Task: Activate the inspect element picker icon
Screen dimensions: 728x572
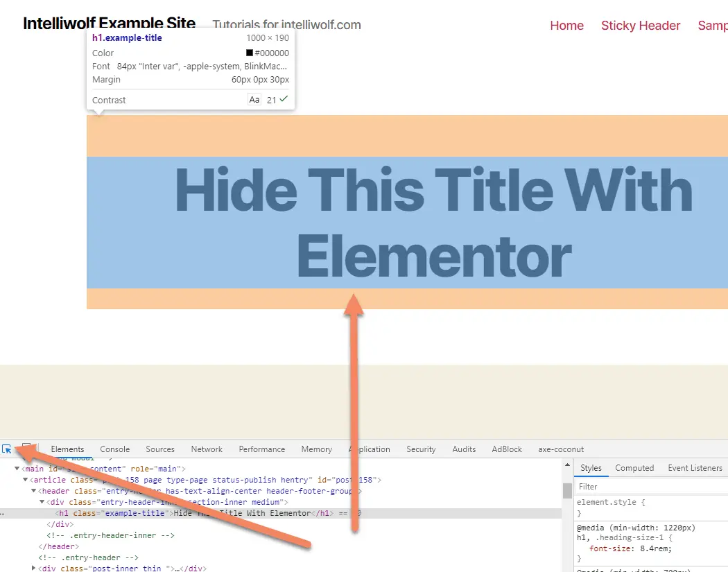Action: pos(7,449)
